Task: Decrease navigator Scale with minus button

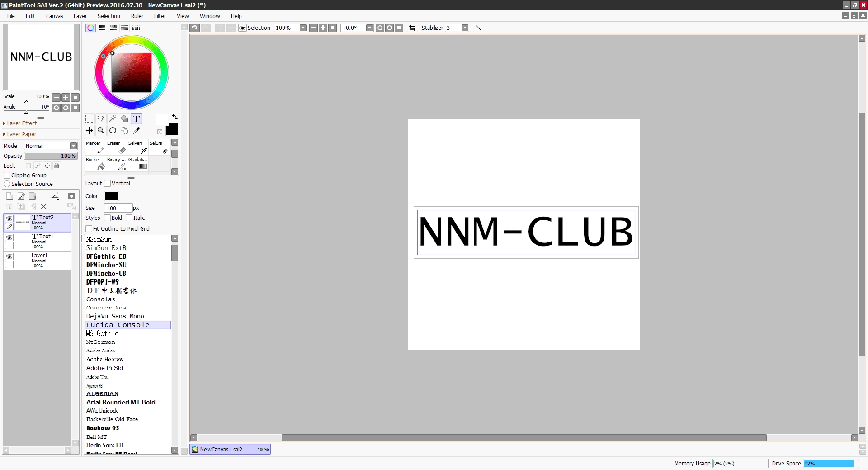Action: point(56,97)
